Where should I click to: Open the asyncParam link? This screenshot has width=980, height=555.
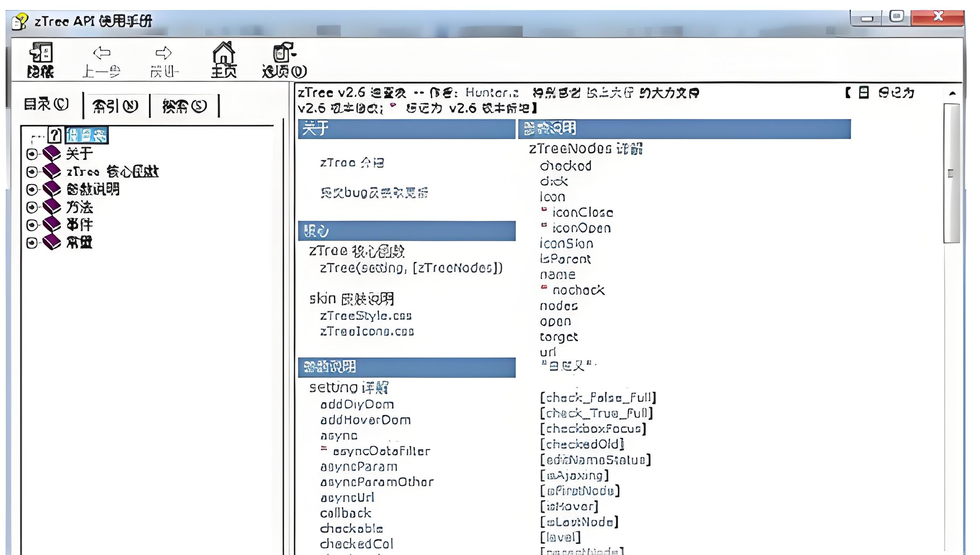point(359,466)
